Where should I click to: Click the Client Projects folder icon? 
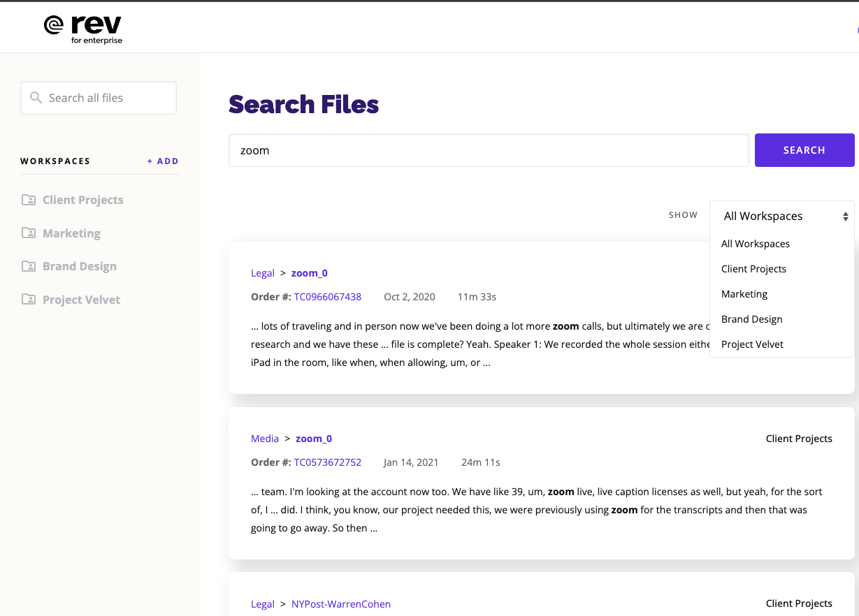pos(29,200)
